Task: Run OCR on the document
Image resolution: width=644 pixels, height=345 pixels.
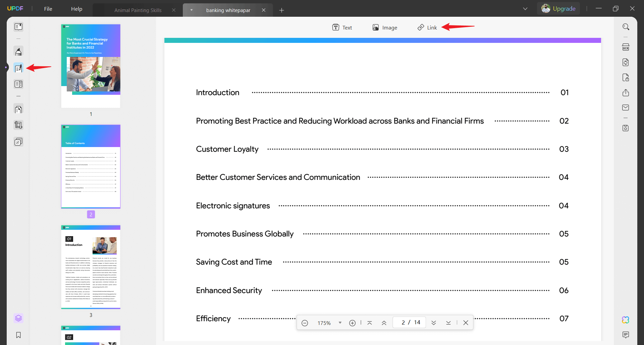Action: 626,47
